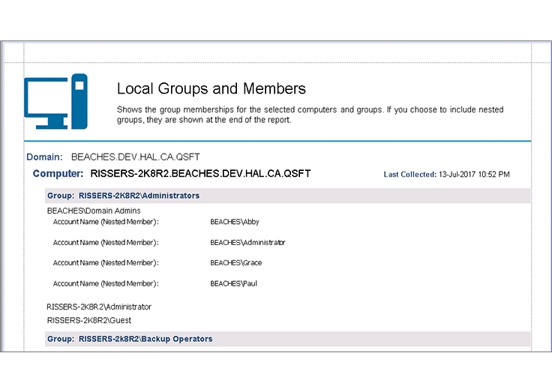552x392 pixels.
Task: Click Account Name label beside BEACHES\Administrator
Action: [x=106, y=243]
